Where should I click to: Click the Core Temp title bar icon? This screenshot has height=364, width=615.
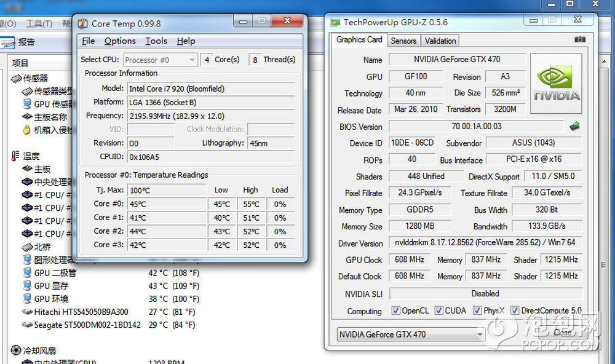point(83,24)
